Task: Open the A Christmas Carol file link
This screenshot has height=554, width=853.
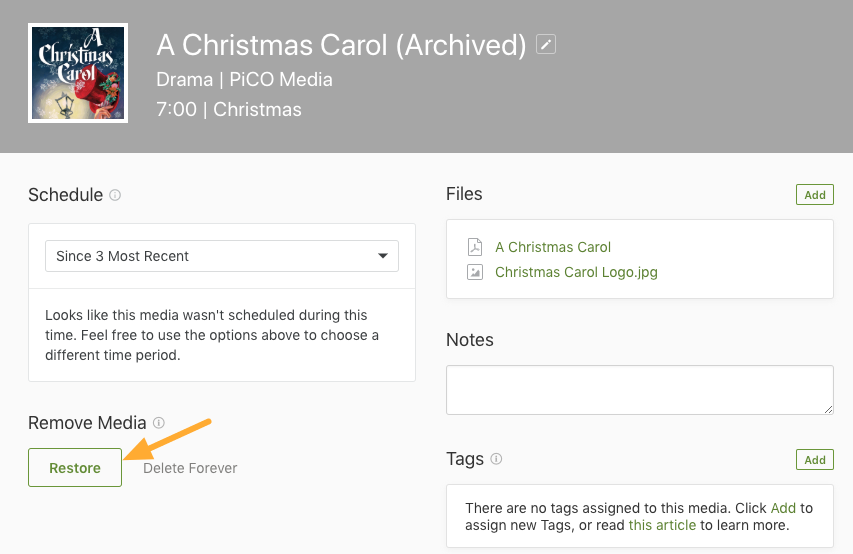Action: tap(553, 247)
